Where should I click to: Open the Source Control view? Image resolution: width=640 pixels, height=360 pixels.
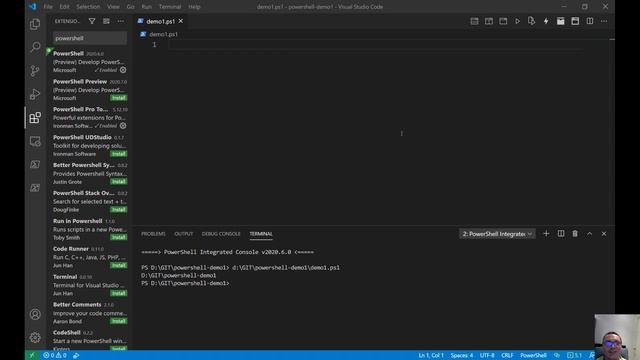click(x=35, y=71)
